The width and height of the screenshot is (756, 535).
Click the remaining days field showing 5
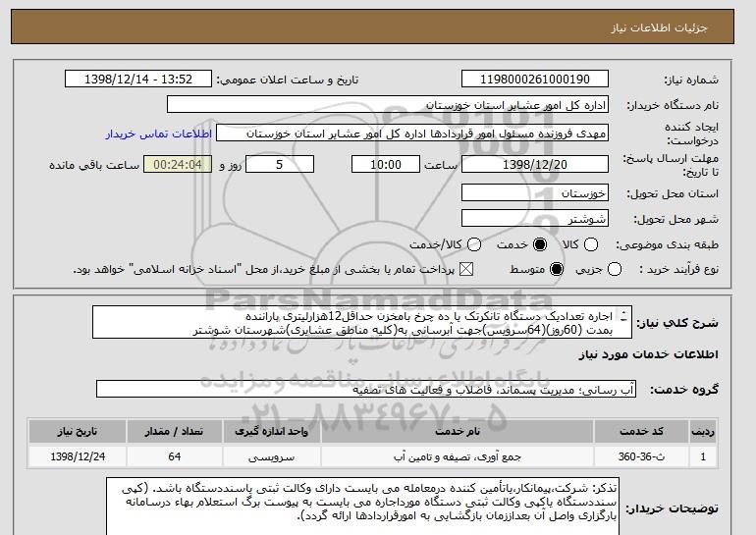point(280,164)
